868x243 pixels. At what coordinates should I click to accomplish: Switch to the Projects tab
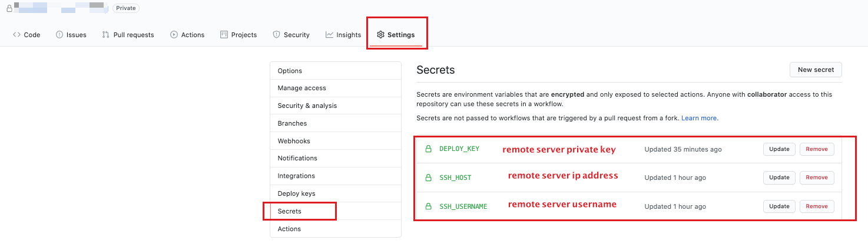(x=238, y=35)
